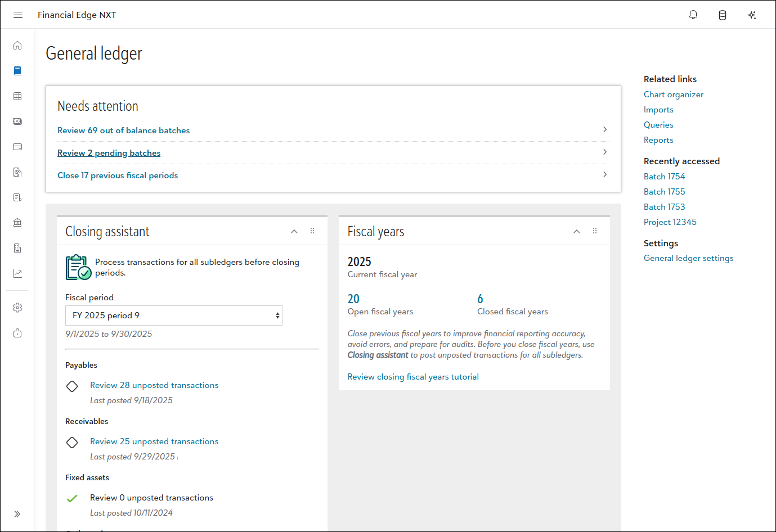
Task: Click the Receivables unposted status diamond
Action: coord(72,443)
